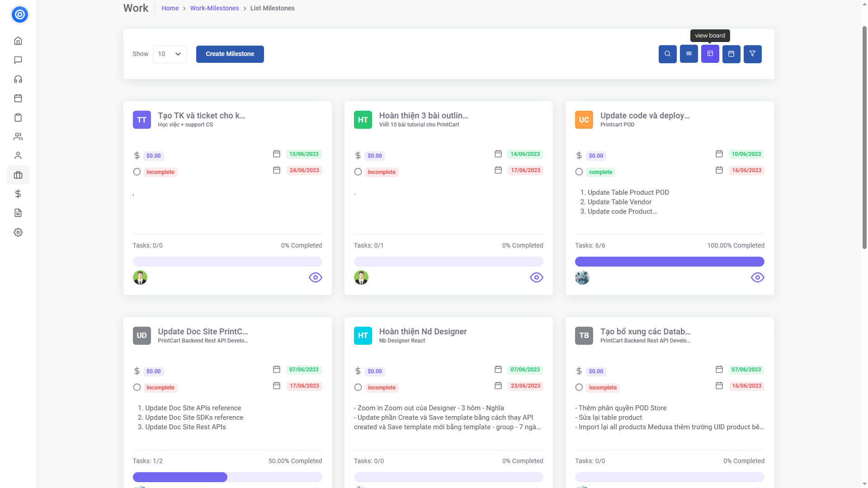This screenshot has width=868, height=488.
Task: Click assignee avatar on Update code và deploy card
Action: 582,277
